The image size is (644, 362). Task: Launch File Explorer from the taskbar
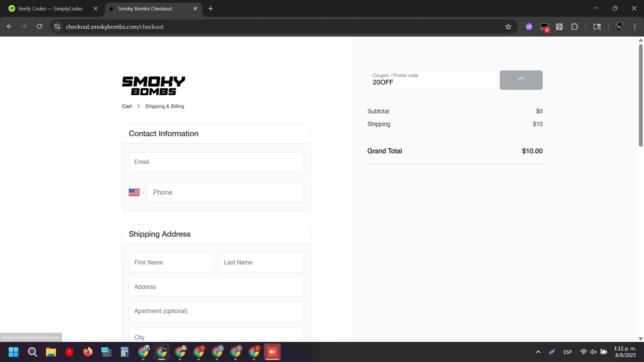(51, 352)
